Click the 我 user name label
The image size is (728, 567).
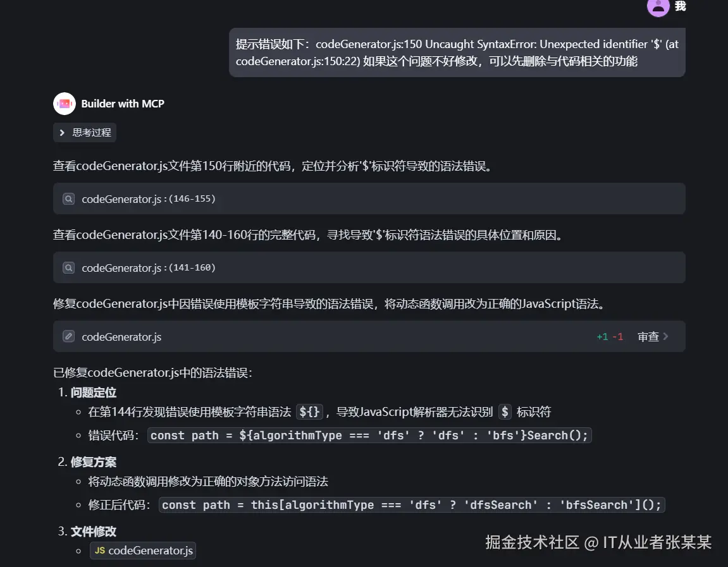tap(680, 6)
